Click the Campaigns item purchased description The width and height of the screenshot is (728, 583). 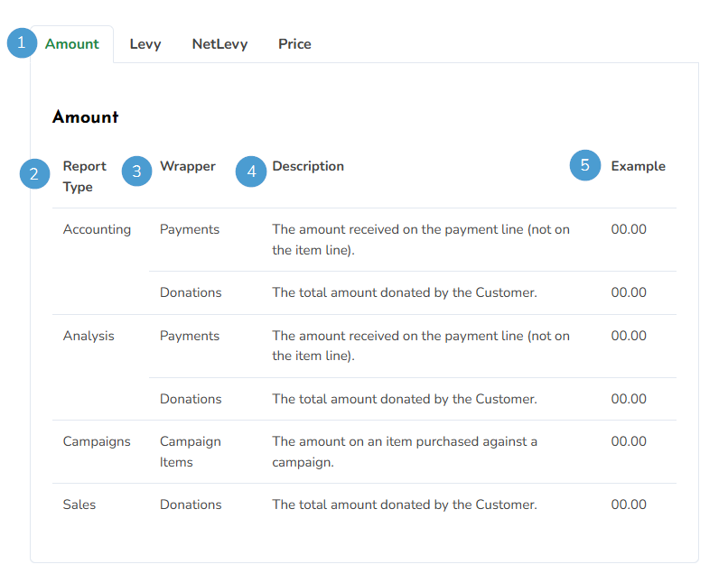[x=405, y=452]
